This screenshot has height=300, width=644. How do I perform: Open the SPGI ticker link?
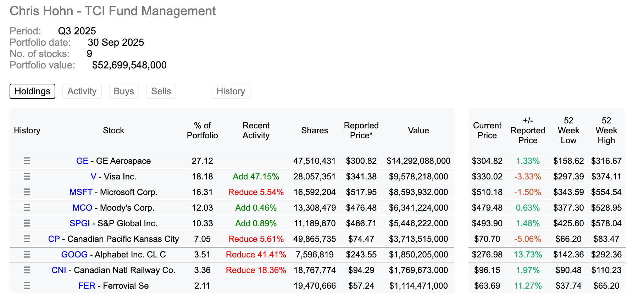click(x=80, y=223)
